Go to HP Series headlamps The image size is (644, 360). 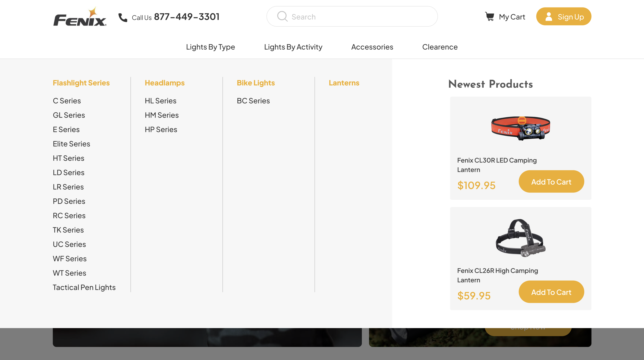pyautogui.click(x=161, y=129)
